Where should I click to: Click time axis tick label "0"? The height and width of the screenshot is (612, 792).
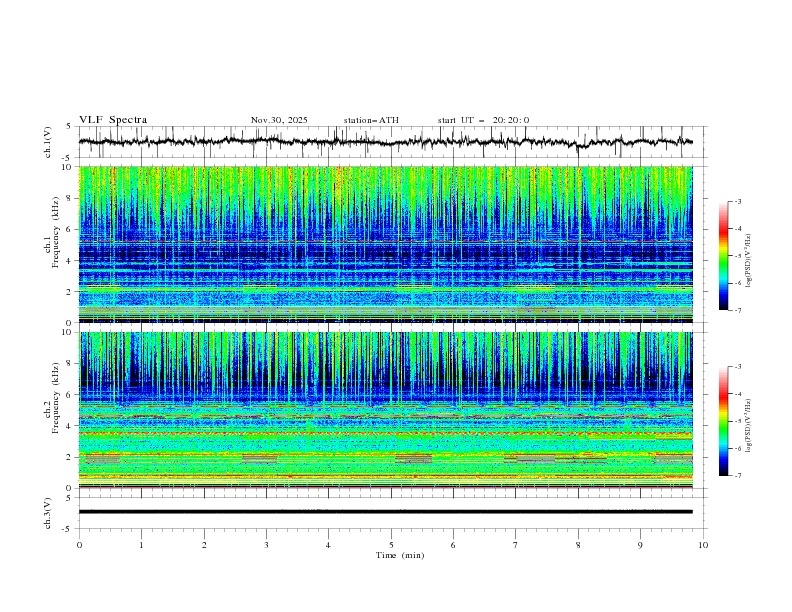tap(79, 545)
